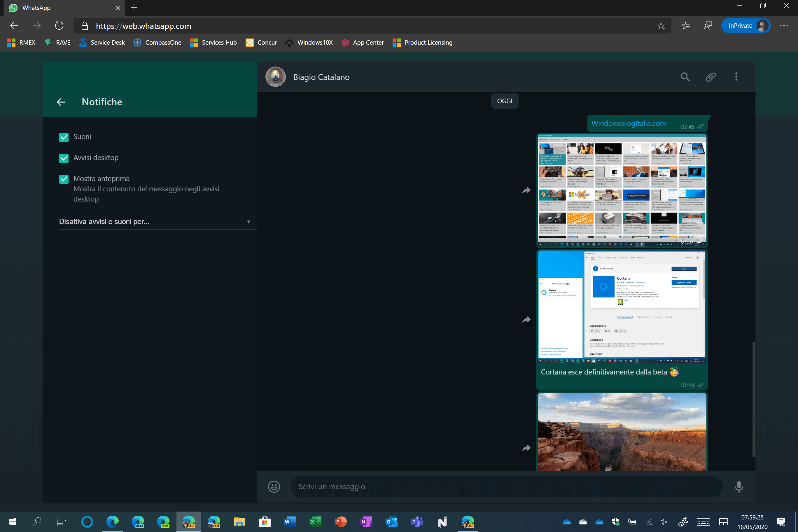Open Biagio Catalano profile picture
Viewport: 798px width, 532px height.
(x=275, y=77)
